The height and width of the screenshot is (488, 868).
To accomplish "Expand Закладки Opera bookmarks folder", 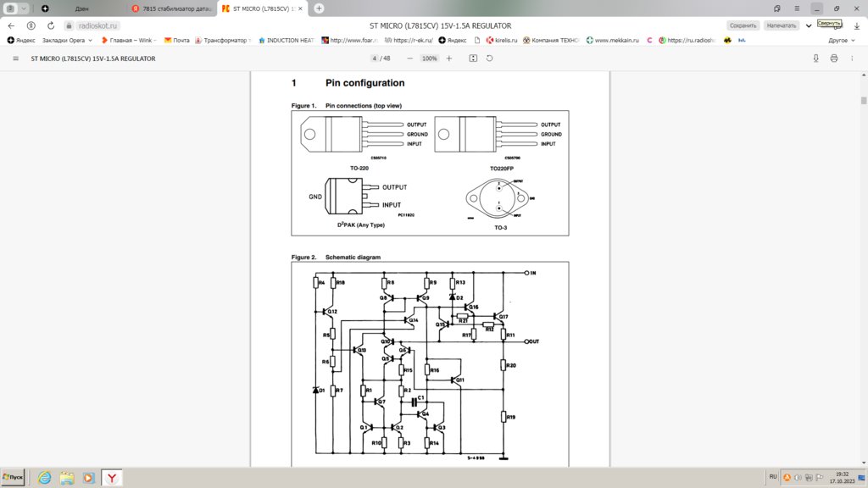I will coord(67,40).
